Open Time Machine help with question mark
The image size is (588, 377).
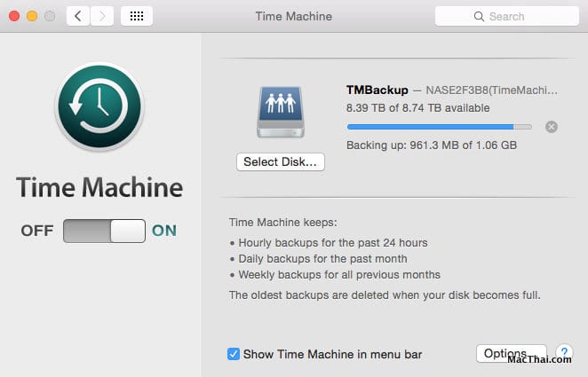[563, 354]
